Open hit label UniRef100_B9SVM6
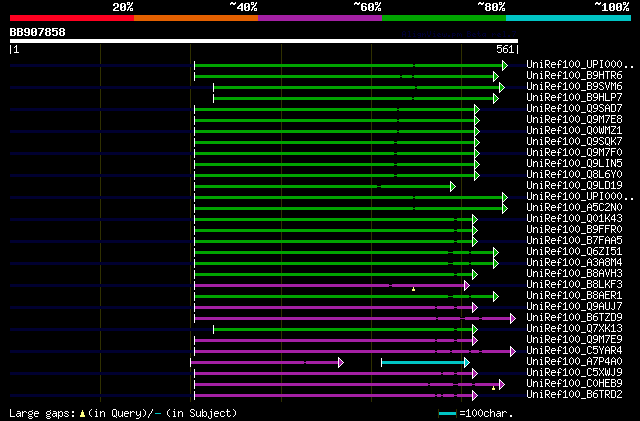Screen dimensions: 640x421 [x=574, y=87]
